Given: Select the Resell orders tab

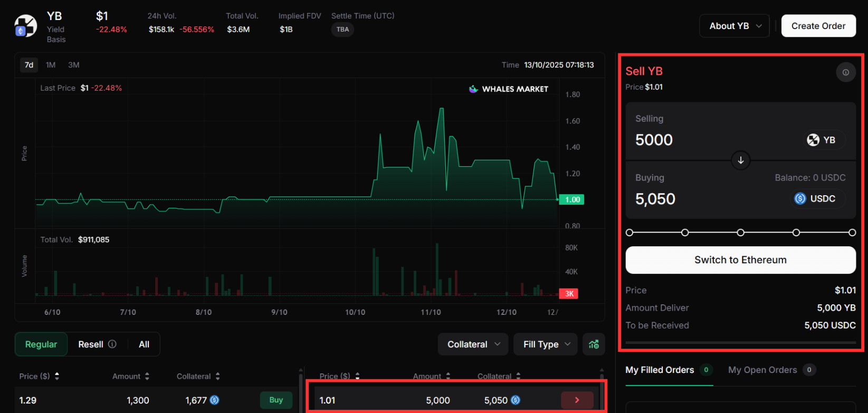Looking at the screenshot, I should pyautogui.click(x=91, y=344).
